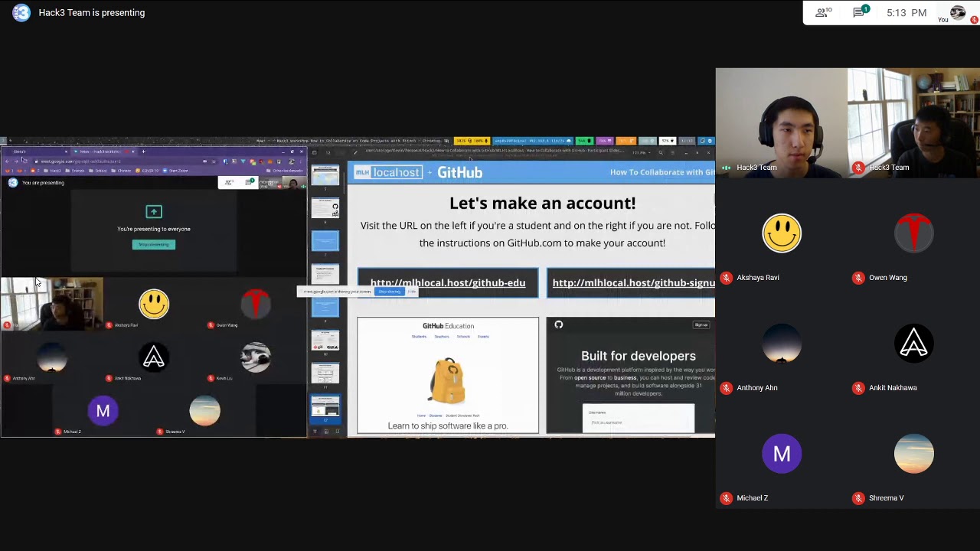Click Kevin Liu's avatar in the shared Meet window
This screenshot has height=551, width=980.
[256, 357]
